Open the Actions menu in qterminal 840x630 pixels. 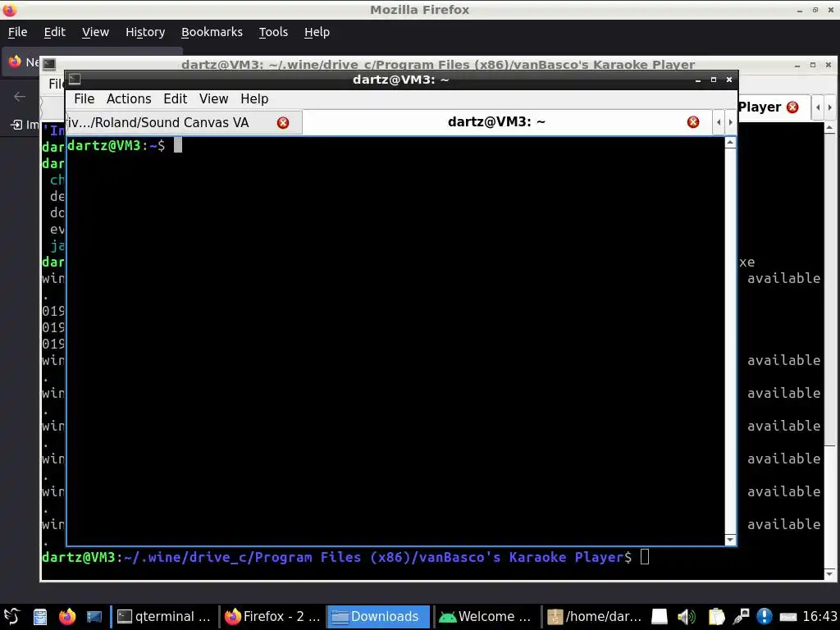(x=129, y=99)
